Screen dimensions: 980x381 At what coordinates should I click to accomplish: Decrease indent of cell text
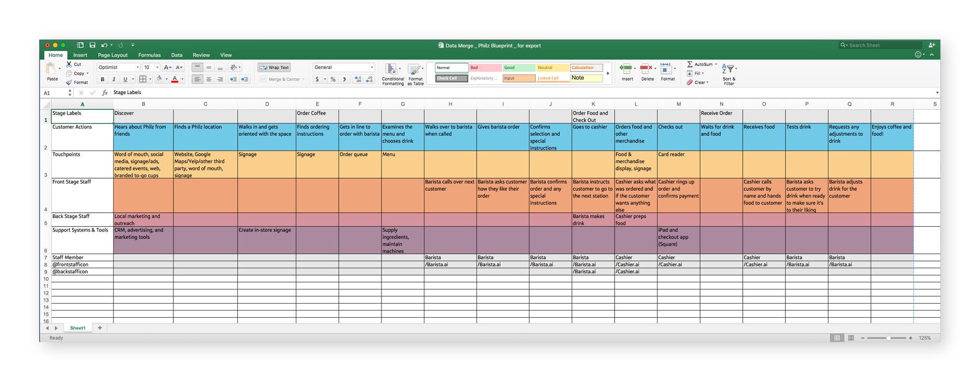point(233,79)
